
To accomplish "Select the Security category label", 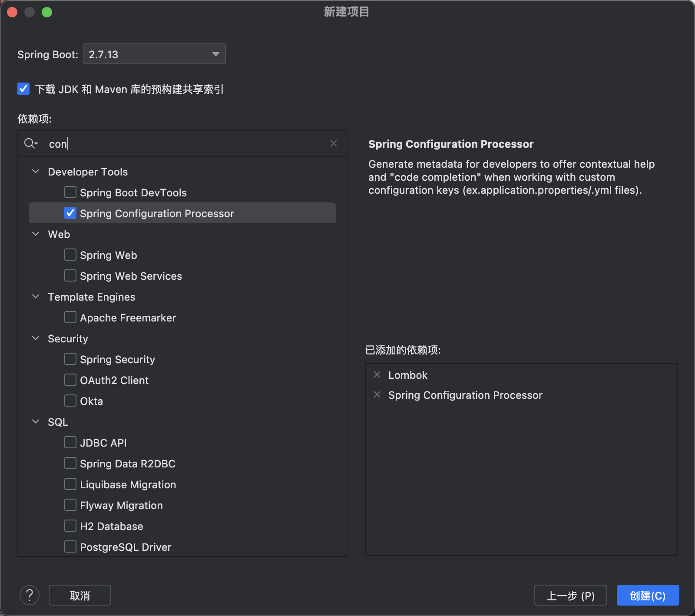I will coord(68,338).
